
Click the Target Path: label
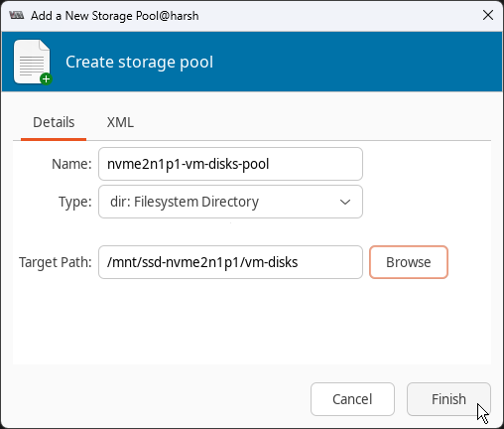click(56, 262)
